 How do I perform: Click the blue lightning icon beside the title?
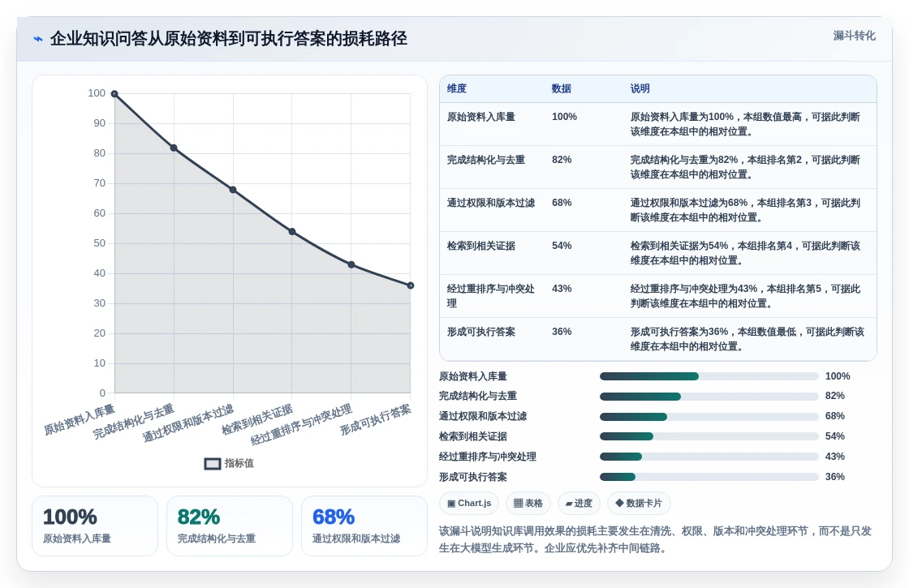37,39
